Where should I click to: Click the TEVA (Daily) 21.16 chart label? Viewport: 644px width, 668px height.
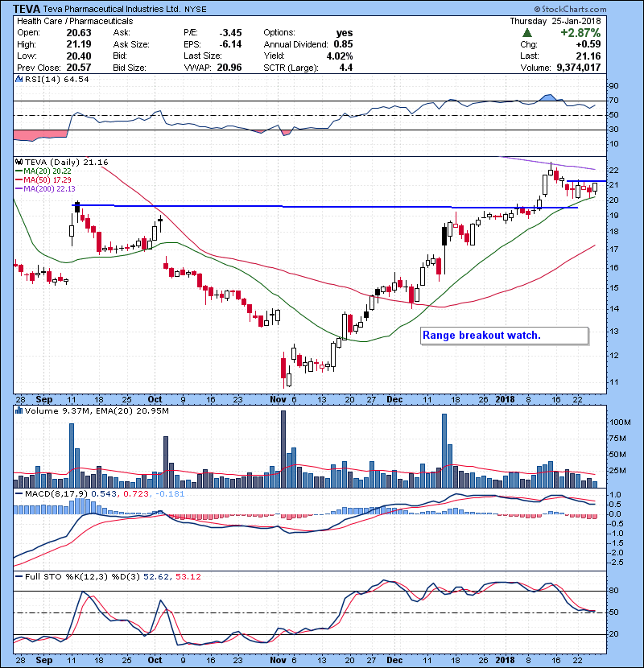67,162
